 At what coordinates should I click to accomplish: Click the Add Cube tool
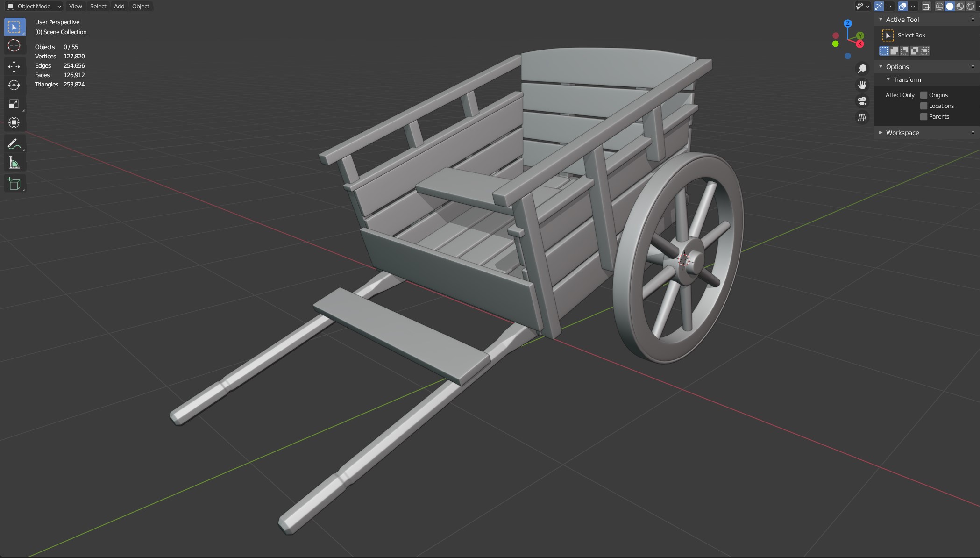(14, 184)
